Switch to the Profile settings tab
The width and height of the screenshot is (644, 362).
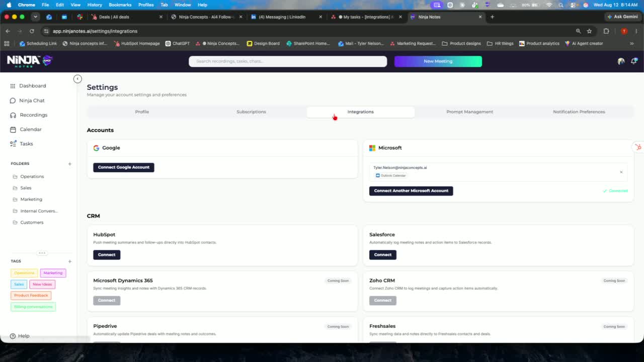pyautogui.click(x=142, y=112)
